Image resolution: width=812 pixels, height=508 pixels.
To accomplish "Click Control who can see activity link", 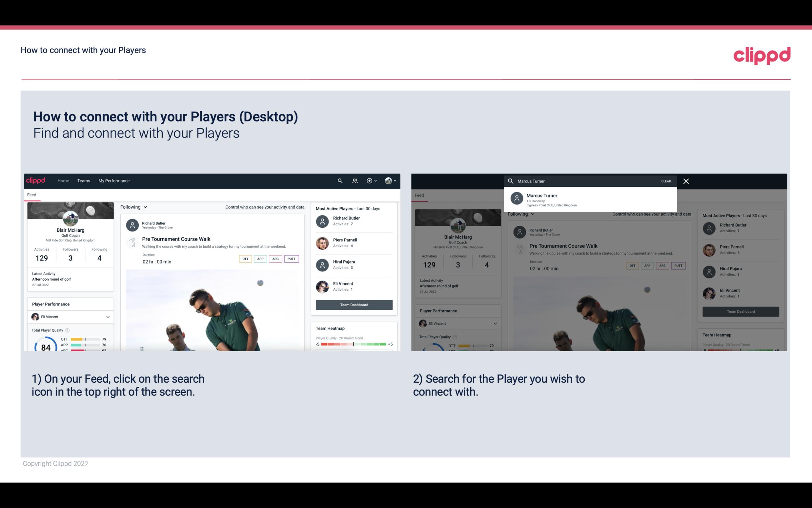I will pos(264,207).
